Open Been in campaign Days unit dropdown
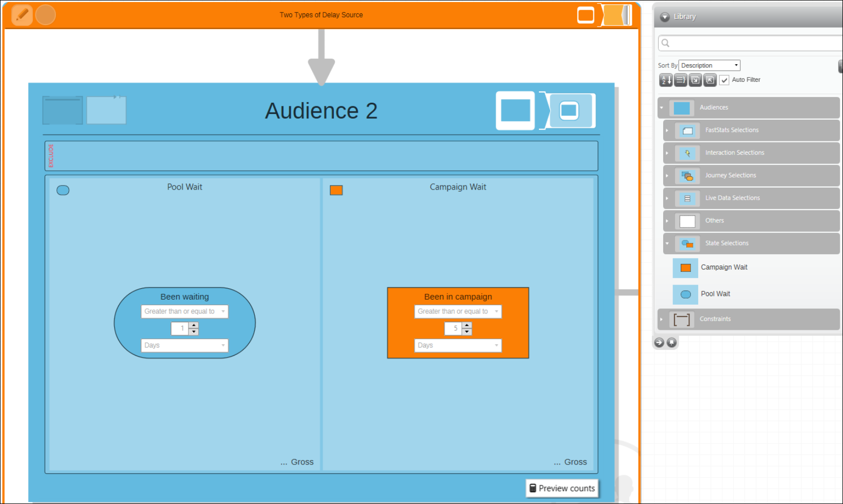The width and height of the screenshot is (843, 504). (x=458, y=345)
